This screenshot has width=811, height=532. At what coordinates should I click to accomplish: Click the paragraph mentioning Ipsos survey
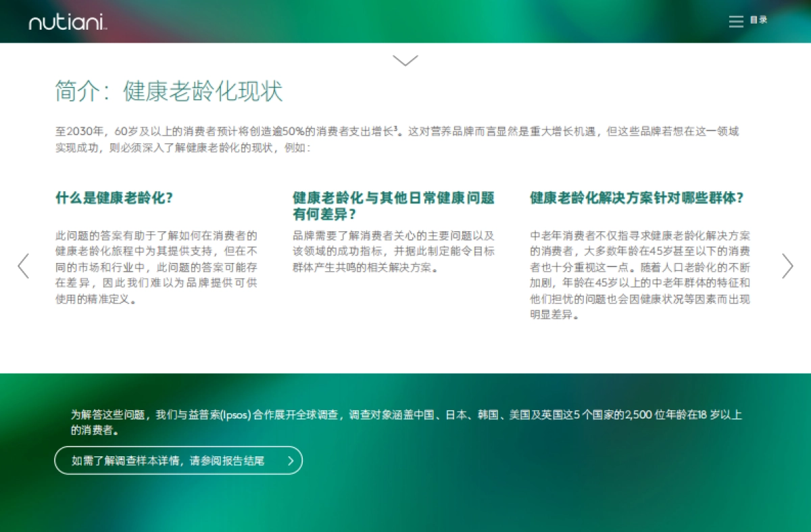[x=404, y=422]
